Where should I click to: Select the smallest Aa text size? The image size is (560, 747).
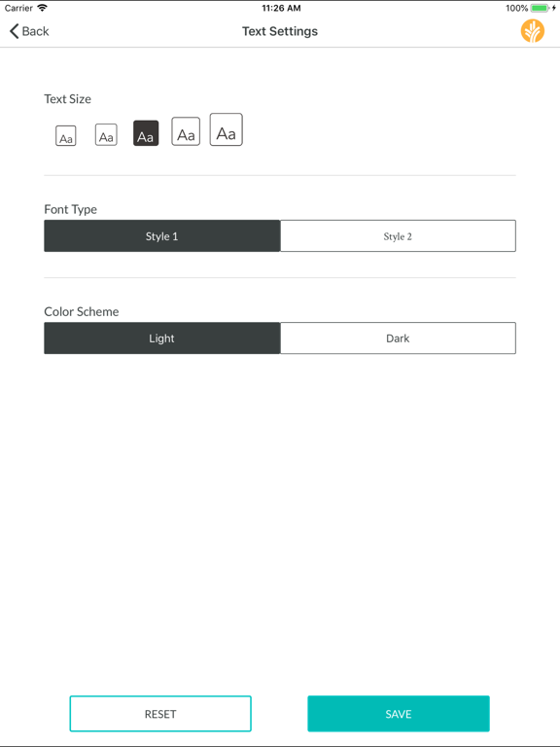point(66,135)
